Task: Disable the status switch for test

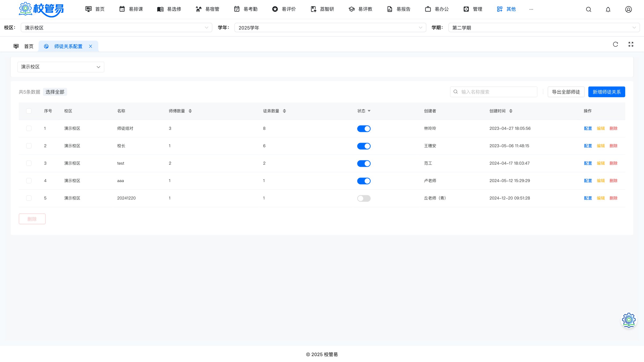Action: [x=364, y=164]
